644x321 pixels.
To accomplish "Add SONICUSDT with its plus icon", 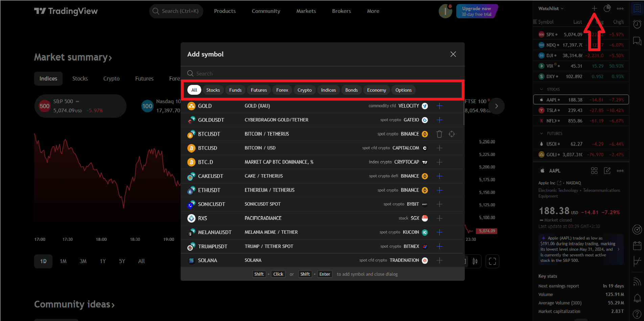I will click(x=439, y=204).
